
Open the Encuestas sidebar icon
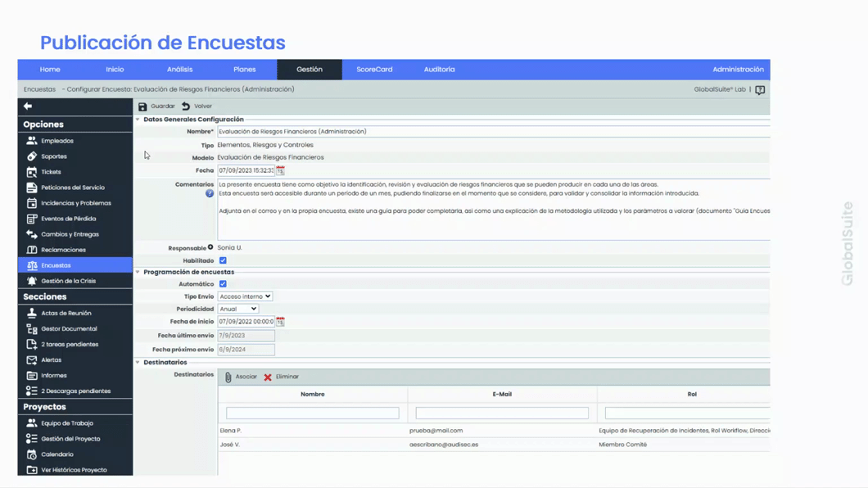33,264
